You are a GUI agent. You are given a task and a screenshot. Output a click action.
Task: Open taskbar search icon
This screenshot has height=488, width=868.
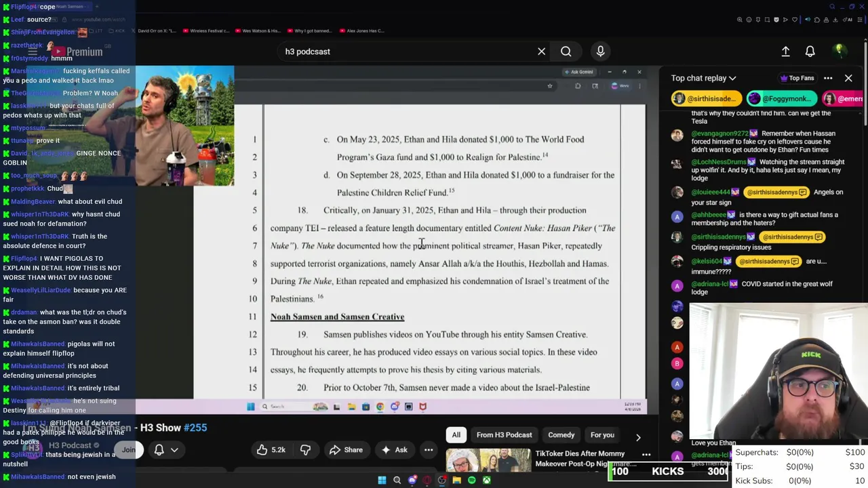click(x=397, y=481)
